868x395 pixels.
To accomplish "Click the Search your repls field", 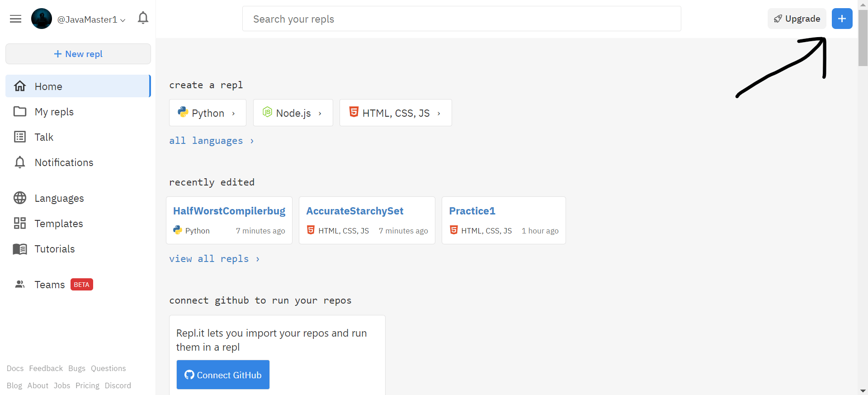I will click(462, 19).
